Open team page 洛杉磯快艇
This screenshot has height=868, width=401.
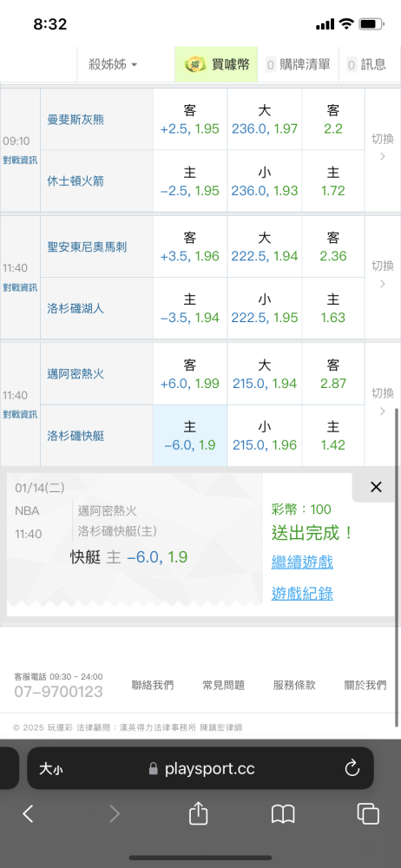coord(76,436)
